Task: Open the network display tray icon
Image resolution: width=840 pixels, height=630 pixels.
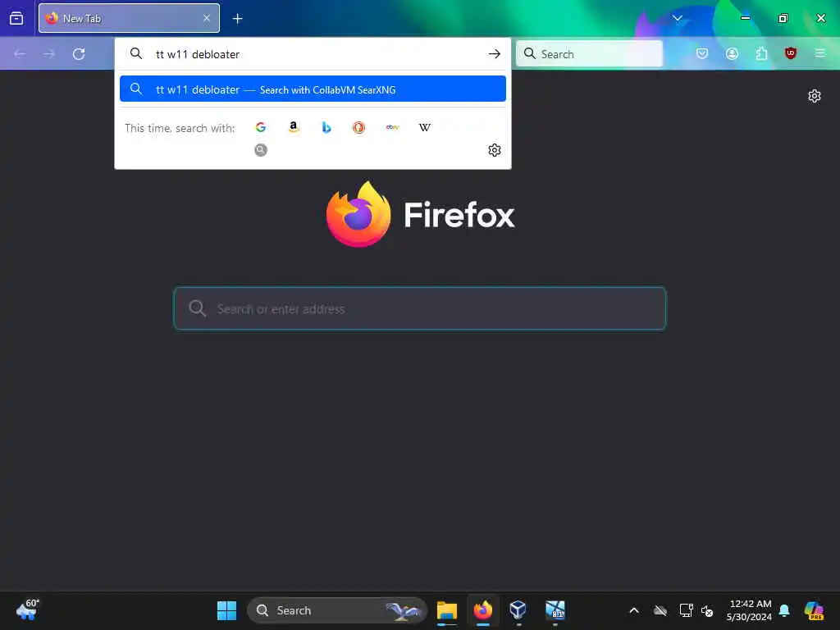Action: coord(687,610)
